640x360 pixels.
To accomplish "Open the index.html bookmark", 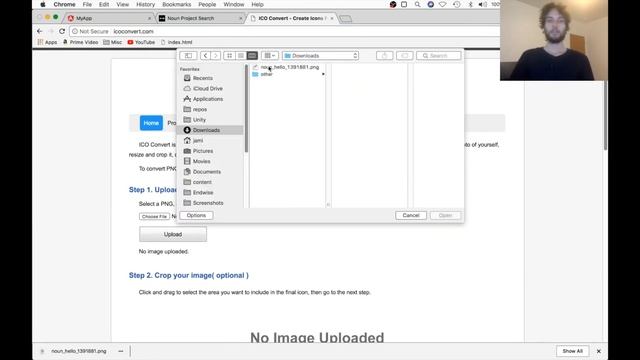I will tap(176, 42).
